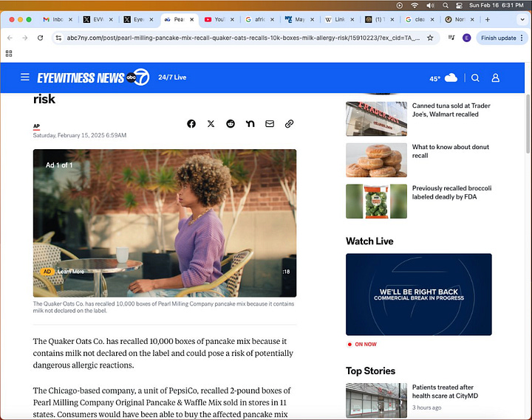Switch to the NYC May tab
This screenshot has width=532, height=420.
tap(299, 20)
